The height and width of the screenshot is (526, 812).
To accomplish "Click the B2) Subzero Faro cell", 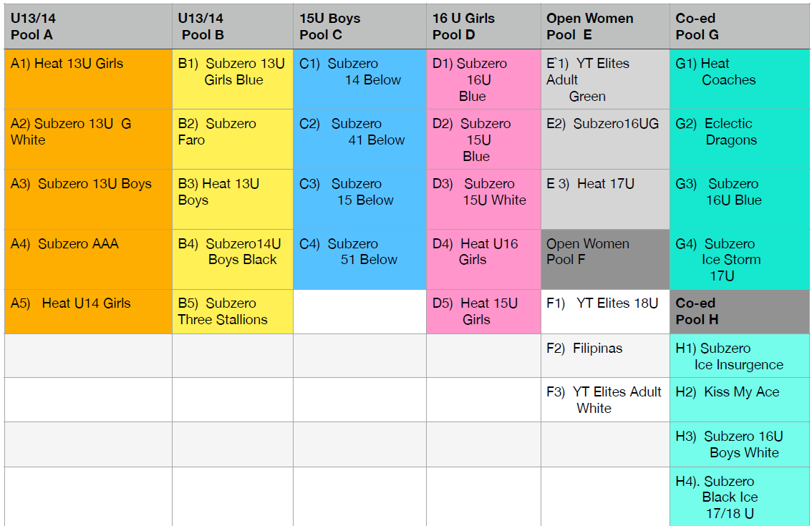I will pyautogui.click(x=232, y=139).
